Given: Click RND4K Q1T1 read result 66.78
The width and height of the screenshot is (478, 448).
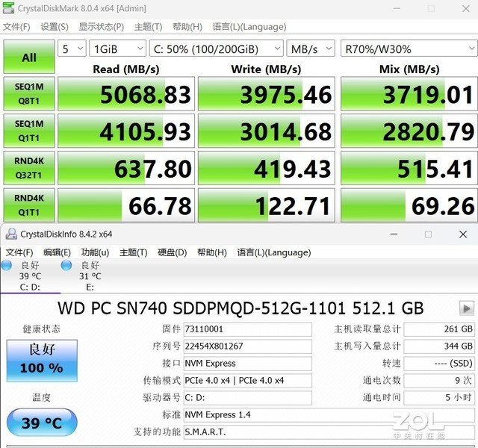Looking at the screenshot, I should pyautogui.click(x=126, y=205).
